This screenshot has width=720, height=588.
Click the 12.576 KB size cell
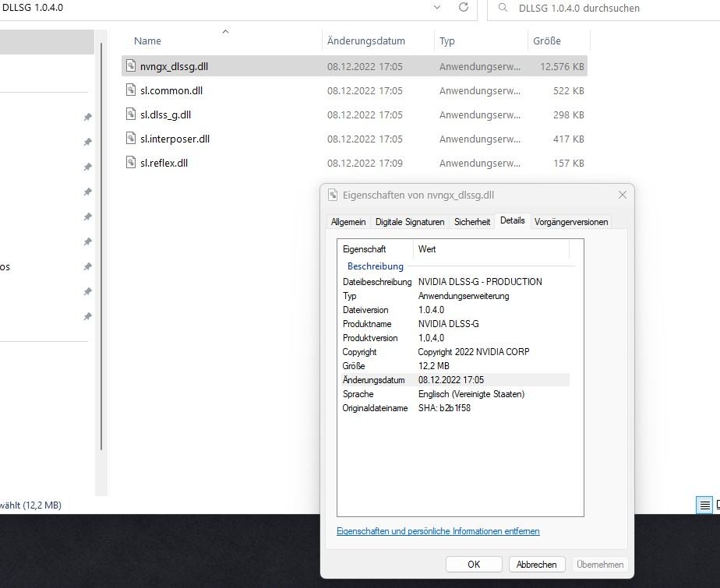click(x=562, y=66)
